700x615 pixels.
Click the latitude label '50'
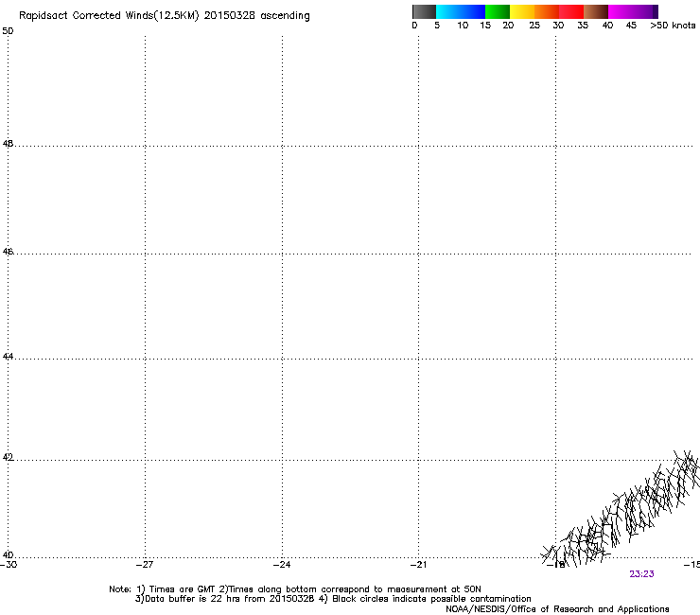coord(8,31)
